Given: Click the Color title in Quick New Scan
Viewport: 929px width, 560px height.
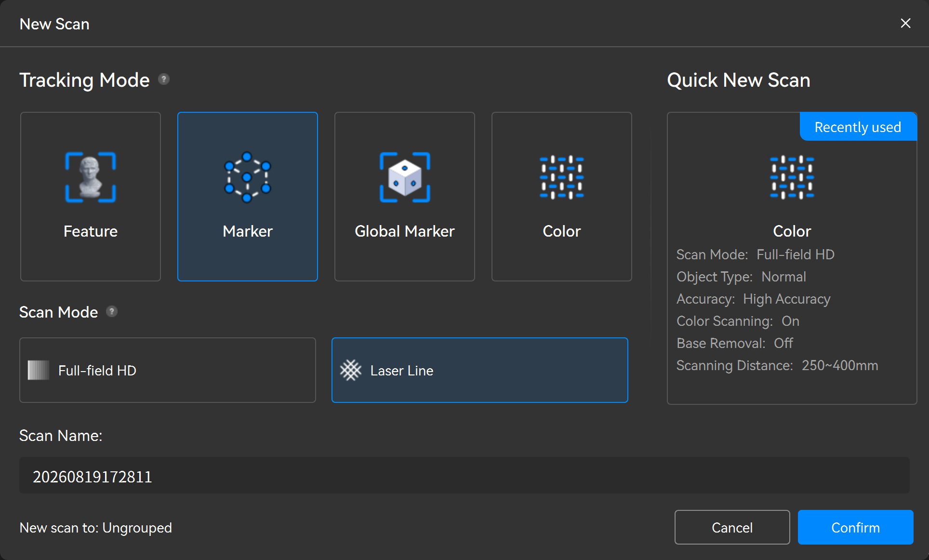Looking at the screenshot, I should 792,231.
